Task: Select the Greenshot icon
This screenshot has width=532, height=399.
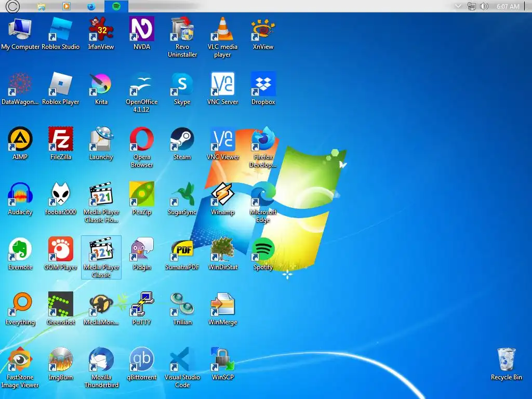Action: 60,309
